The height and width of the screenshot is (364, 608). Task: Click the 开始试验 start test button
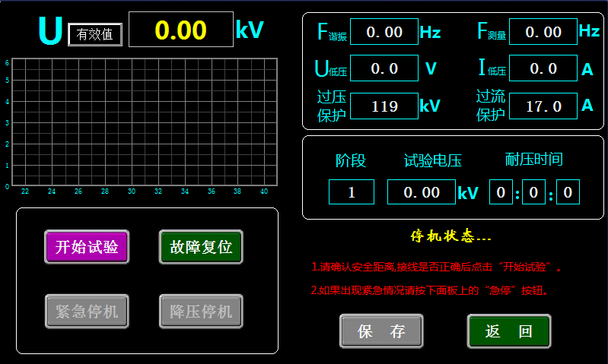click(87, 247)
